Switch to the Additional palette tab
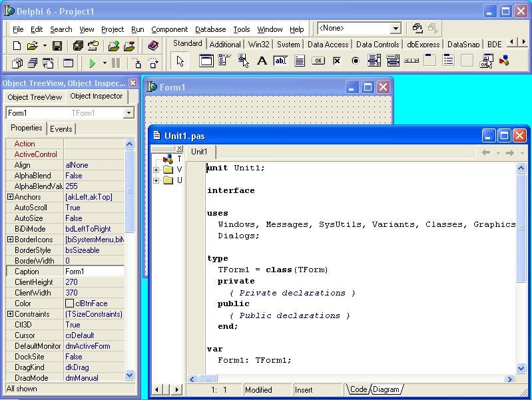The width and height of the screenshot is (532, 400). 225,45
